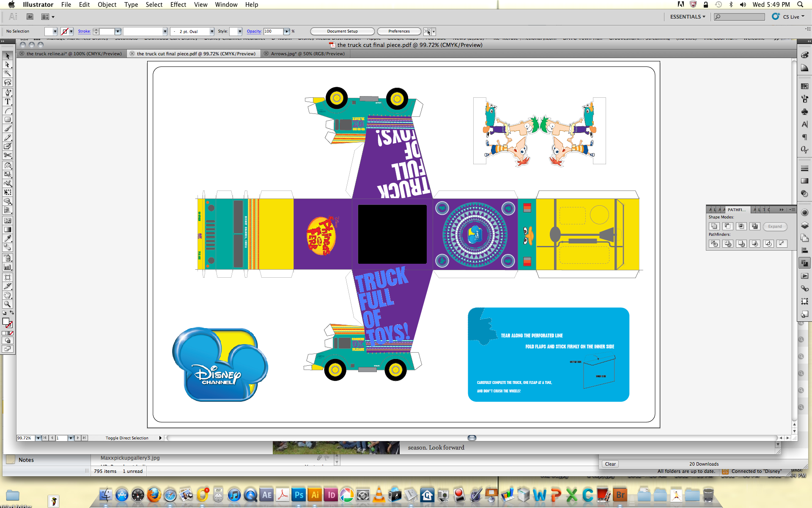Toggle screen mode button in toolbox

click(x=7, y=349)
